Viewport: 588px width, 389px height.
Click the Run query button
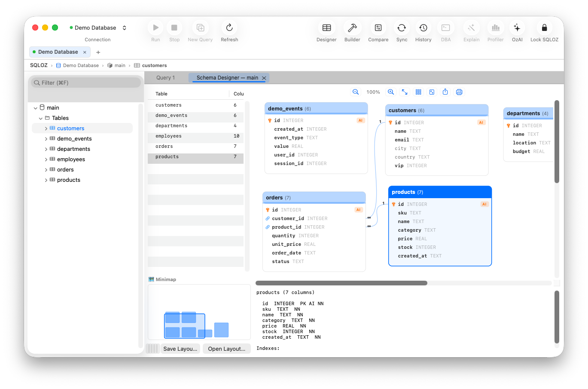pos(155,28)
